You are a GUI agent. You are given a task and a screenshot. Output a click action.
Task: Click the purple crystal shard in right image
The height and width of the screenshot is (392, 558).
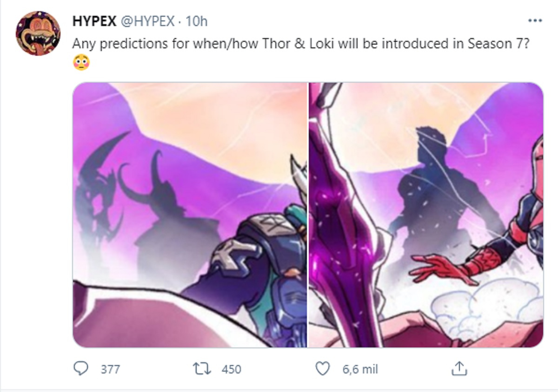tap(346, 223)
